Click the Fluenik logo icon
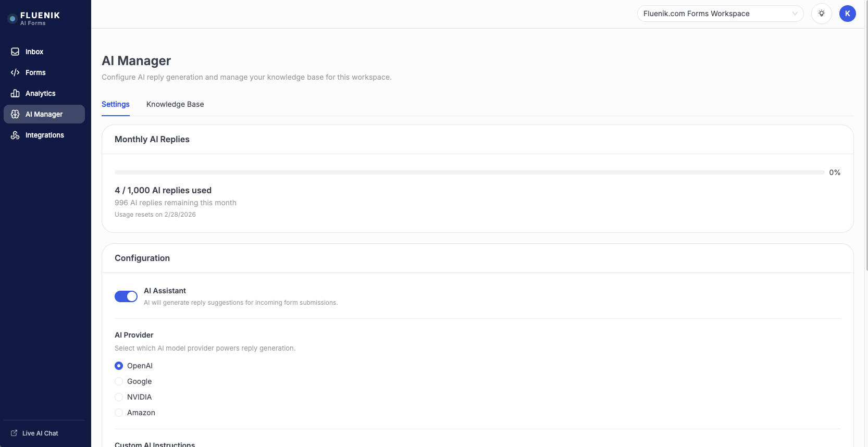The image size is (868, 447). [x=13, y=19]
